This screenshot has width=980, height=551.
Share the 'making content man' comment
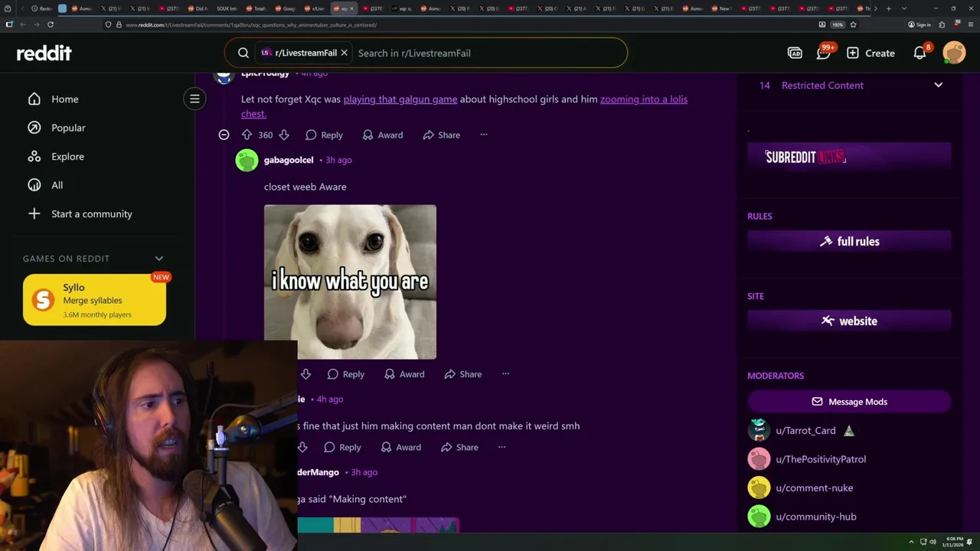[x=459, y=447]
